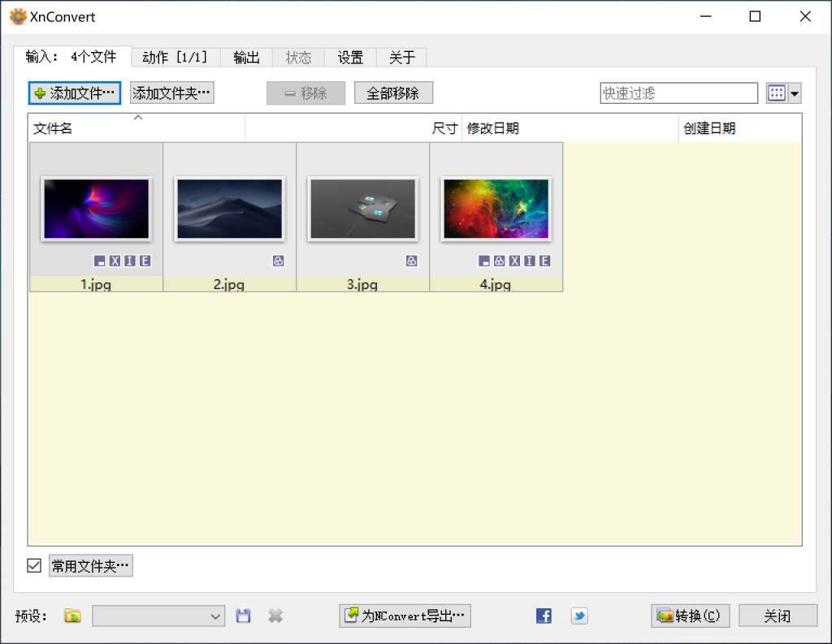The image size is (832, 644).
Task: Click the I metadata badge on 4.jpg
Action: coord(530,261)
